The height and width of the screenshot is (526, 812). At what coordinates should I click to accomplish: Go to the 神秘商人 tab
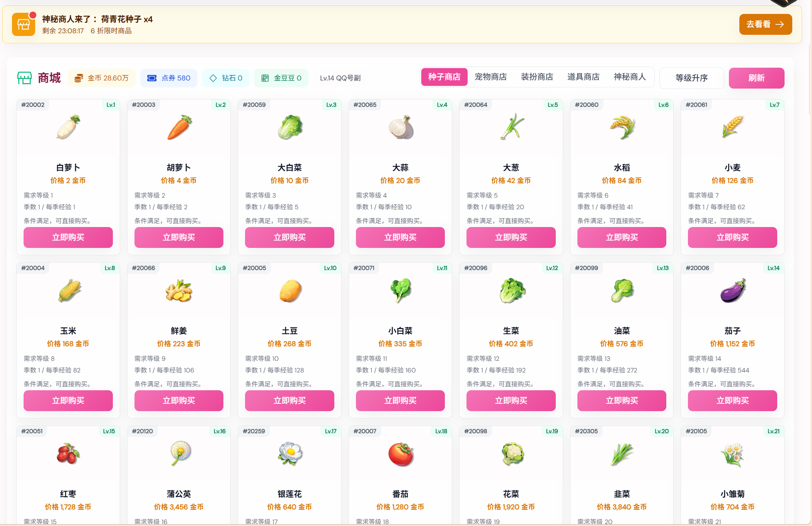coord(630,77)
